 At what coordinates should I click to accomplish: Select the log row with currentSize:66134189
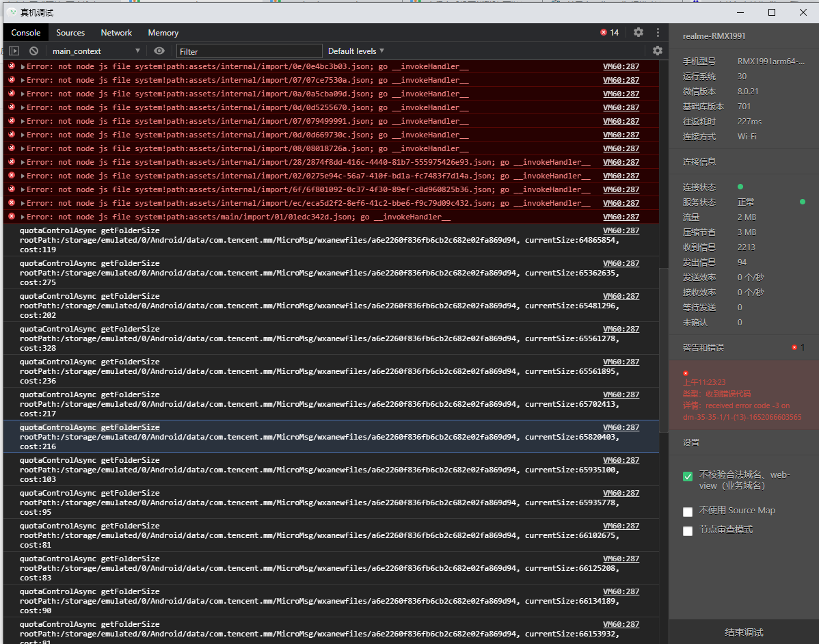point(331,601)
